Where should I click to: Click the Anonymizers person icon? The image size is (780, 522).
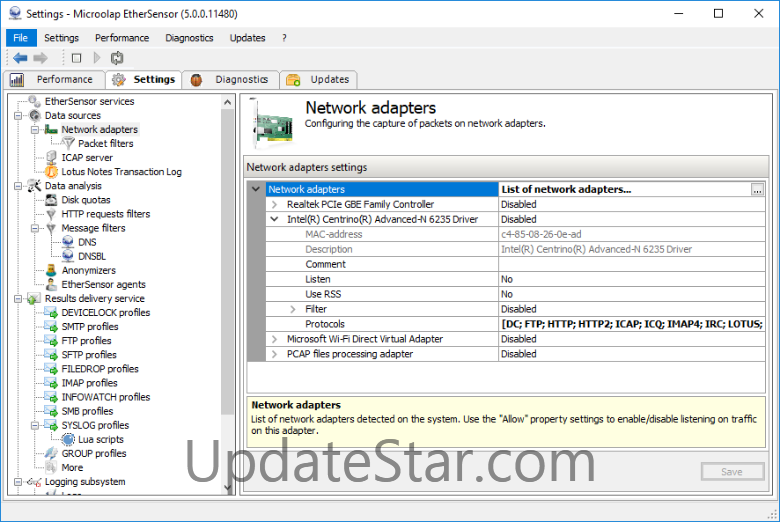51,270
